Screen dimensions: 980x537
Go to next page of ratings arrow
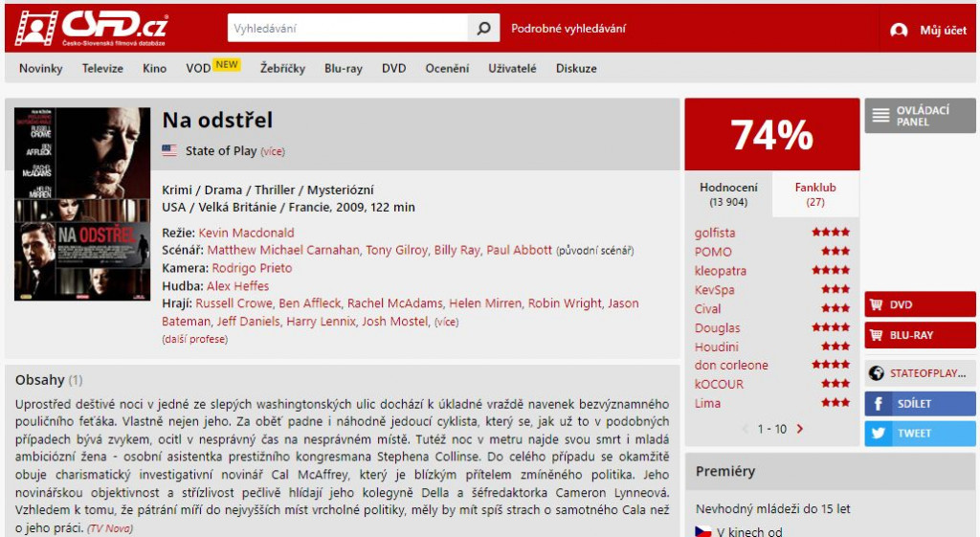[799, 429]
